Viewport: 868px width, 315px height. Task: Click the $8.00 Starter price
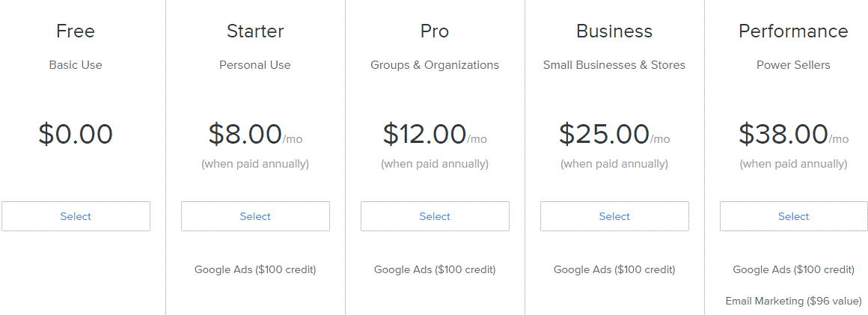coord(245,134)
